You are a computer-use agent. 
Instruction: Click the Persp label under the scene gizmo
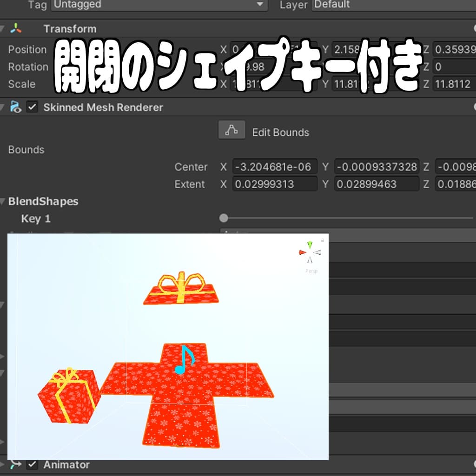pos(311,271)
